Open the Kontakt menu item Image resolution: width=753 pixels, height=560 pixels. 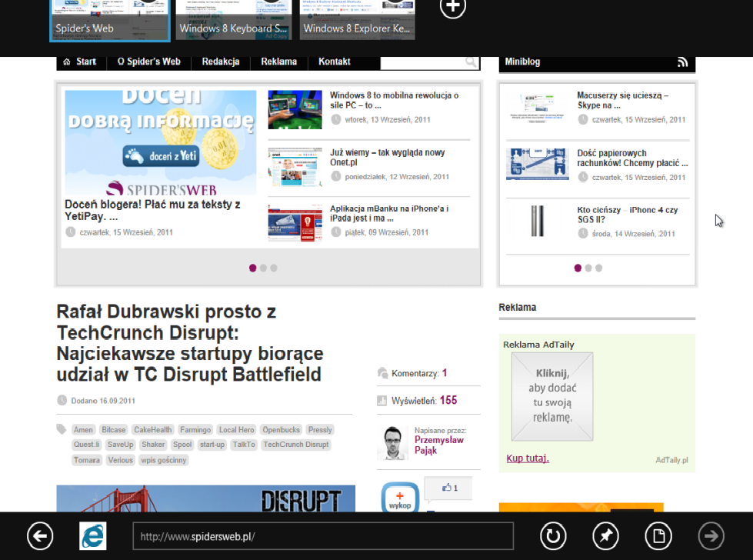coord(335,62)
